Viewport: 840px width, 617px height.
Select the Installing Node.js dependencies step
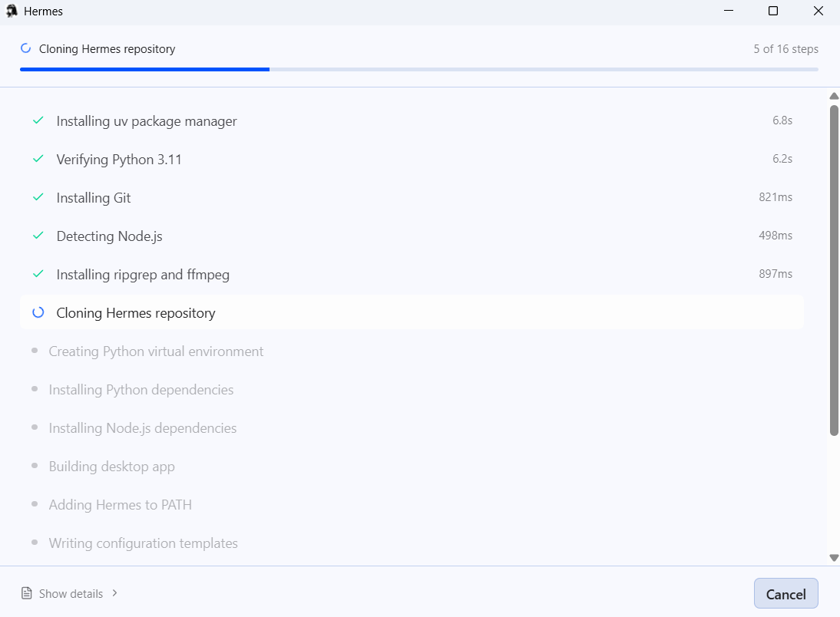412,428
